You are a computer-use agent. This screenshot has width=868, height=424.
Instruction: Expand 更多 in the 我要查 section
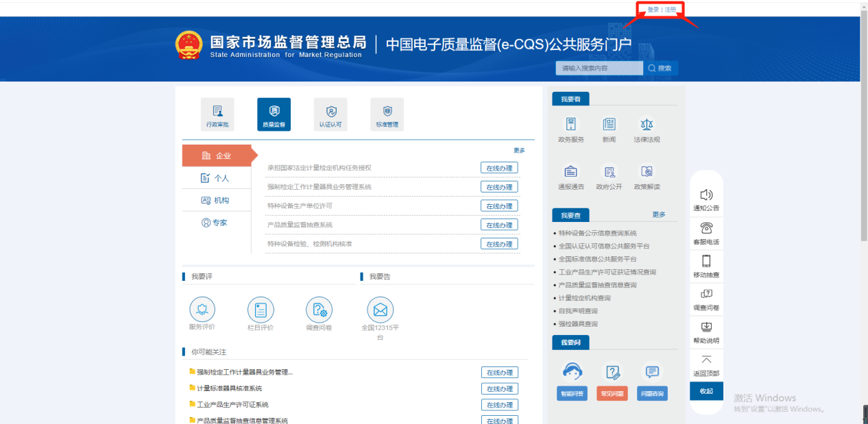coord(658,214)
